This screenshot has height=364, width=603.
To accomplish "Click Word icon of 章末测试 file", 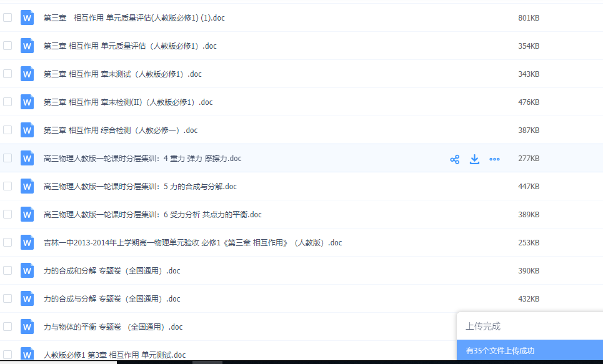I will 27,74.
